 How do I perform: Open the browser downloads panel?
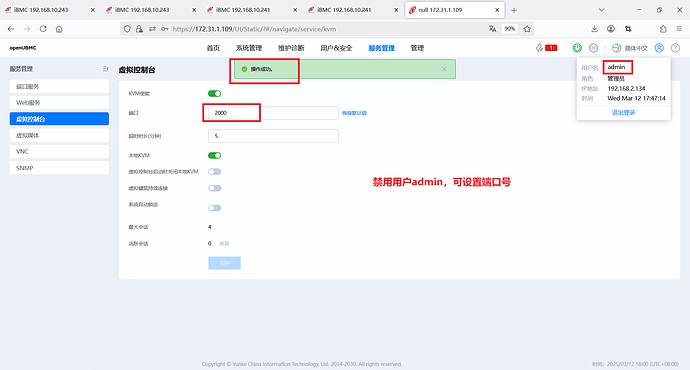pos(595,29)
